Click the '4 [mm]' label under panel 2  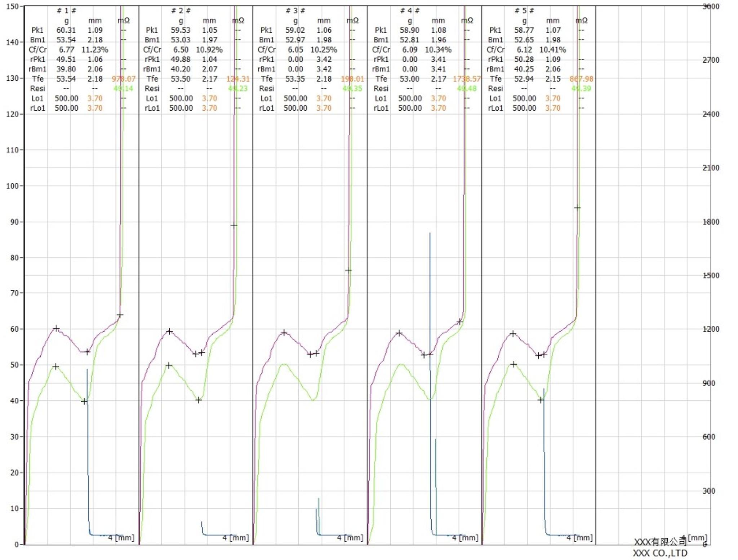click(235, 538)
